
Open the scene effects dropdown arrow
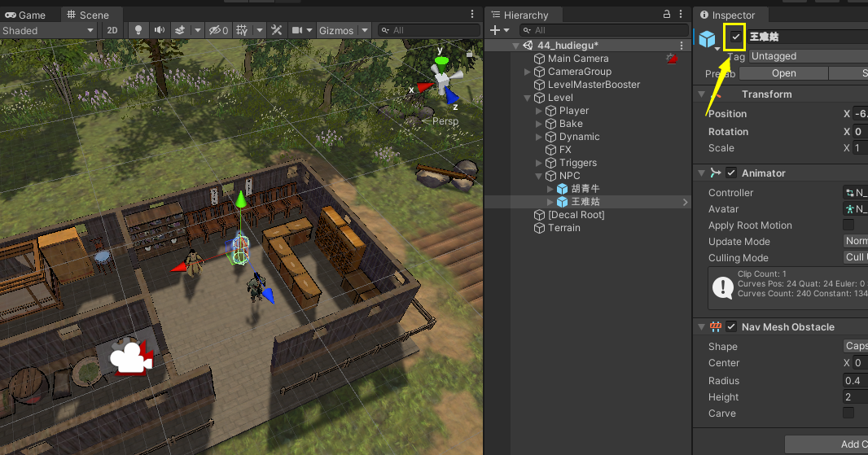point(198,30)
